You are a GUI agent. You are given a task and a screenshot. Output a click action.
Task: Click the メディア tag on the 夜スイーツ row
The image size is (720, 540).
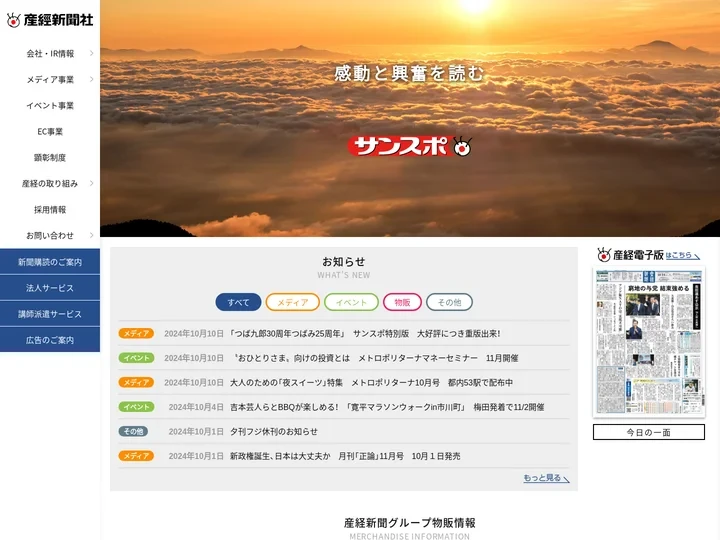[x=136, y=382]
